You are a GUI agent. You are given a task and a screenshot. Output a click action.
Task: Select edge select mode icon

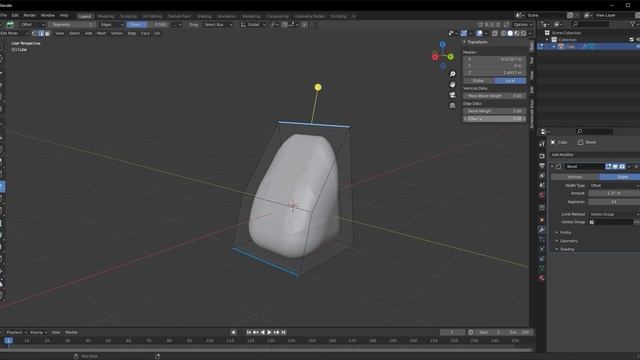pos(41,33)
